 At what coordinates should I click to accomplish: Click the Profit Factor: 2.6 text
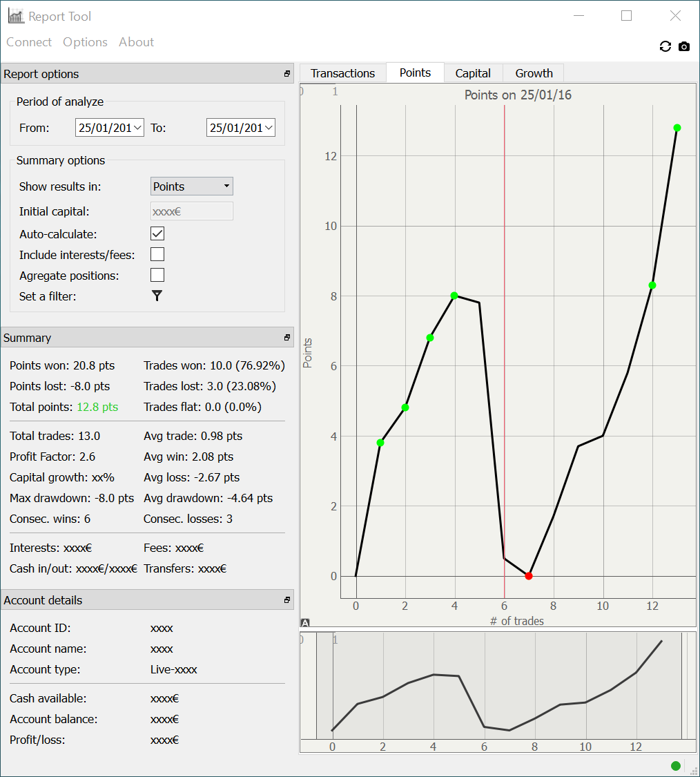(x=52, y=457)
